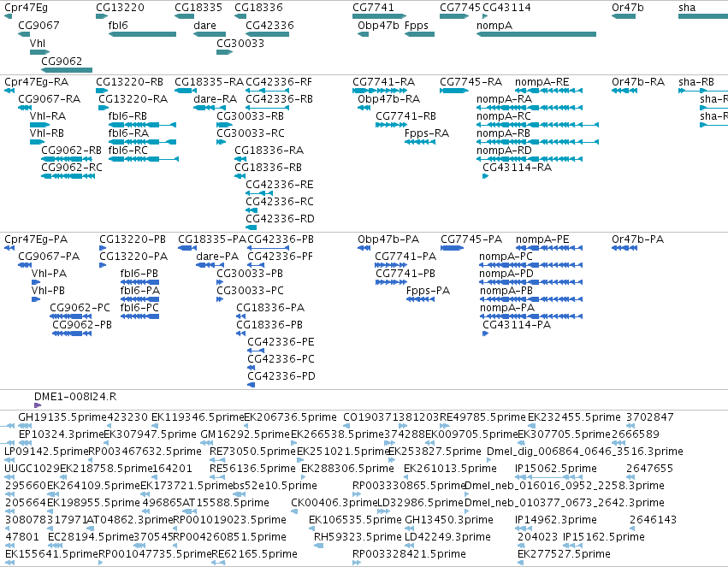The height and width of the screenshot is (567, 728).
Task: Click EST label LD42249.3prime
Action: 447,537
